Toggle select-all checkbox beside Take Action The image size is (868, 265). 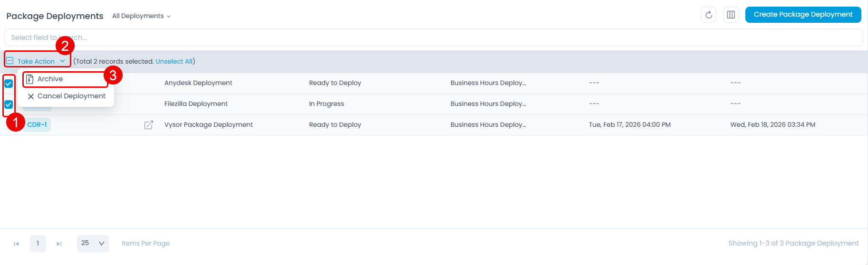(x=10, y=61)
